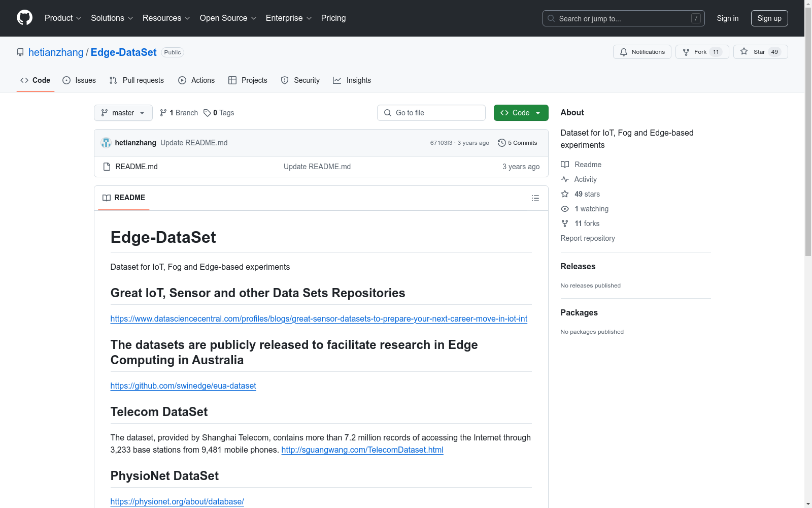This screenshot has width=812, height=508.
Task: Open the Product dropdown menu
Action: tap(63, 18)
